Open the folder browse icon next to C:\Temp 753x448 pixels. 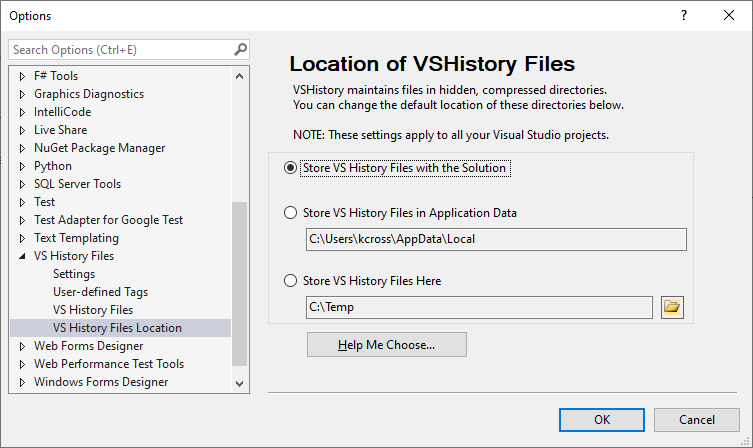[672, 307]
